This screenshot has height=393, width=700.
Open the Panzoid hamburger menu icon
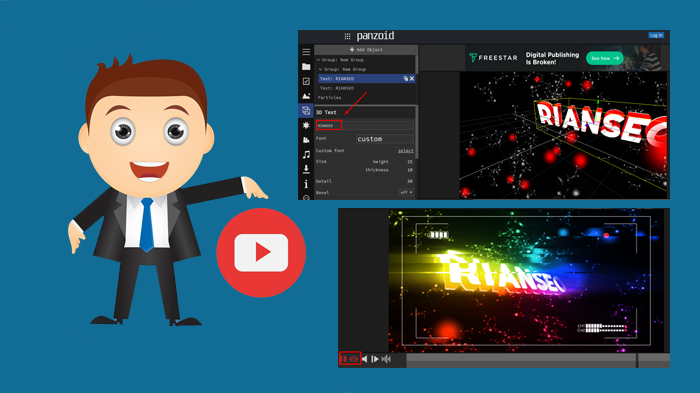point(306,52)
